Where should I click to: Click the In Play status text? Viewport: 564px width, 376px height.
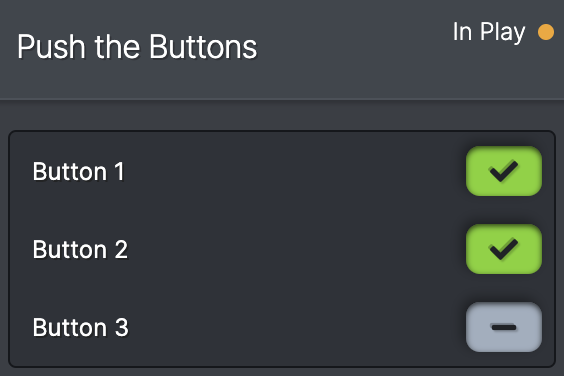pos(489,32)
